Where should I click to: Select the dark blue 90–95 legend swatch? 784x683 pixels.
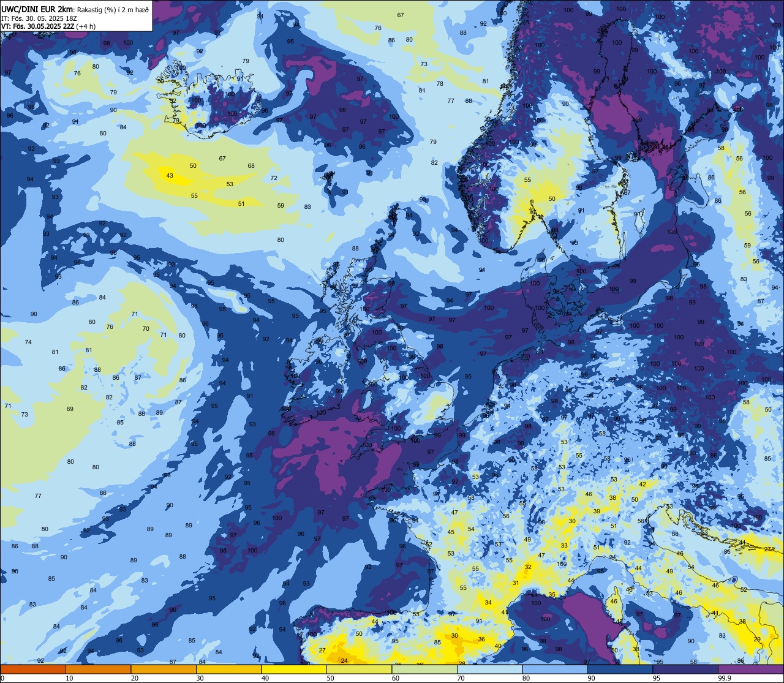[620, 669]
